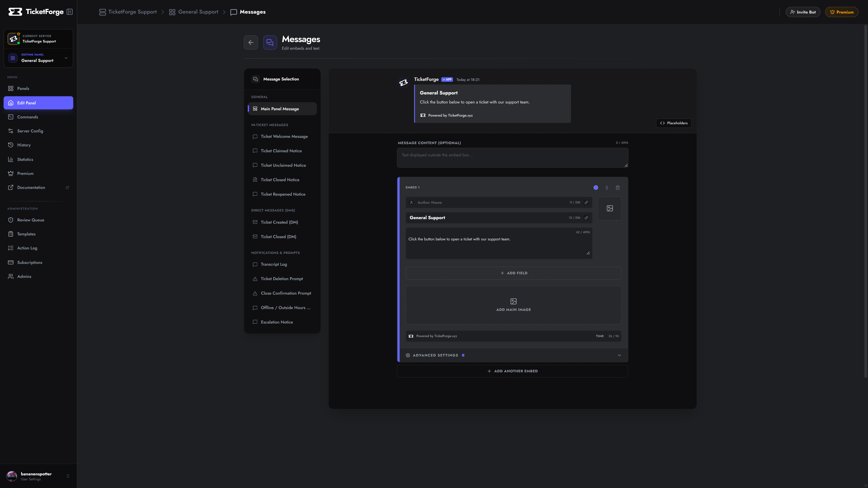Go to History in the sidebar
The width and height of the screenshot is (868, 488).
[38, 145]
